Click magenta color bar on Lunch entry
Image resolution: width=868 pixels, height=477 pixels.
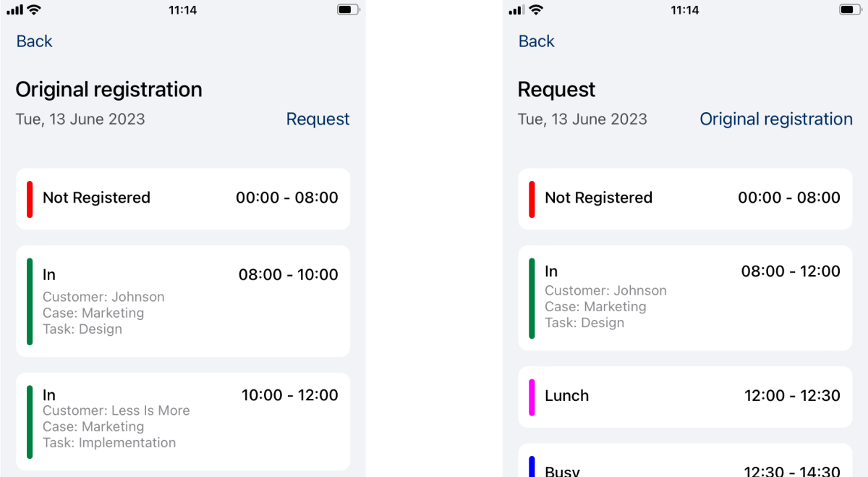[x=532, y=397]
